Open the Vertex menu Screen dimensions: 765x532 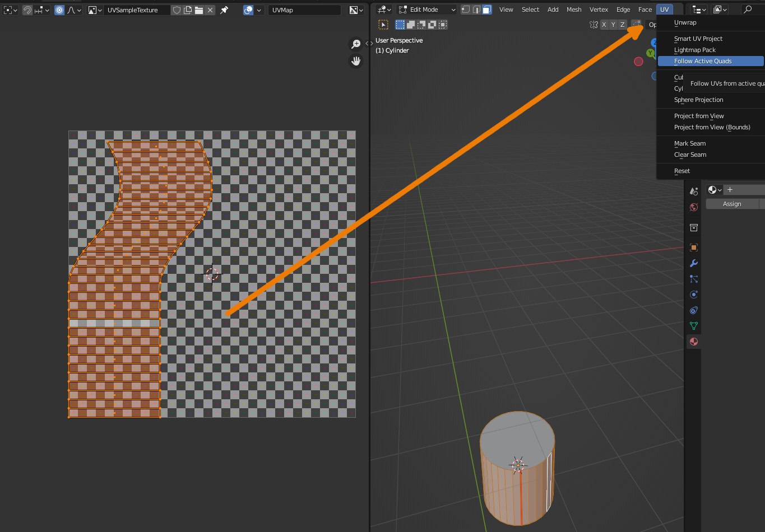coord(599,10)
